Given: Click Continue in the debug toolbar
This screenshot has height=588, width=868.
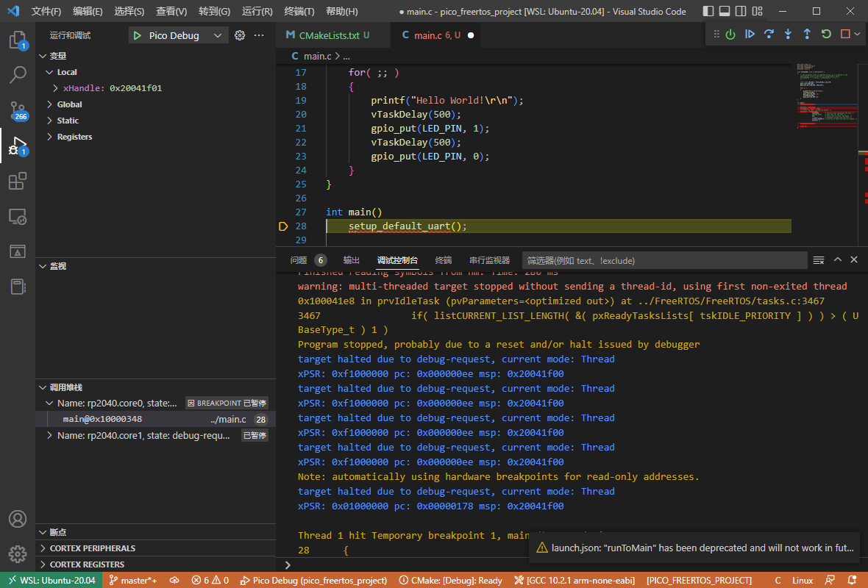Looking at the screenshot, I should [750, 35].
